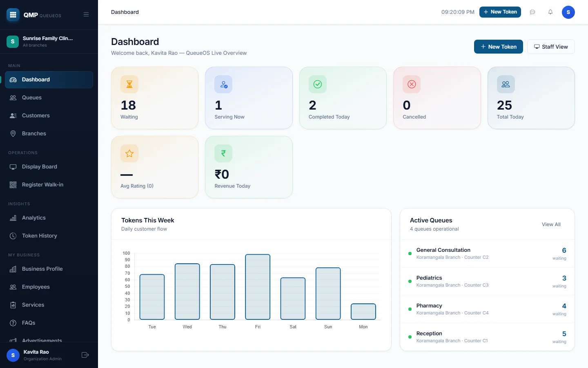Log out using the sidebar exit icon
The height and width of the screenshot is (368, 588).
pos(85,355)
